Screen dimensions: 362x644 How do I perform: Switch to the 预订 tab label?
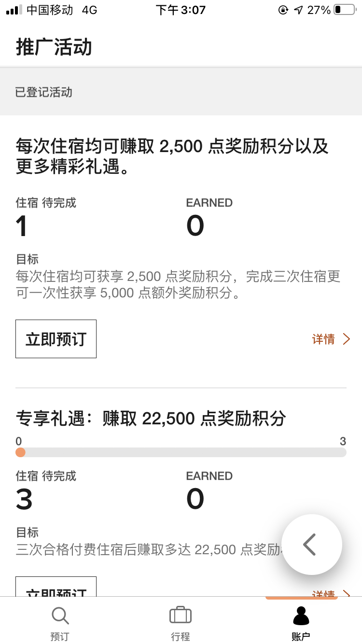(60, 636)
